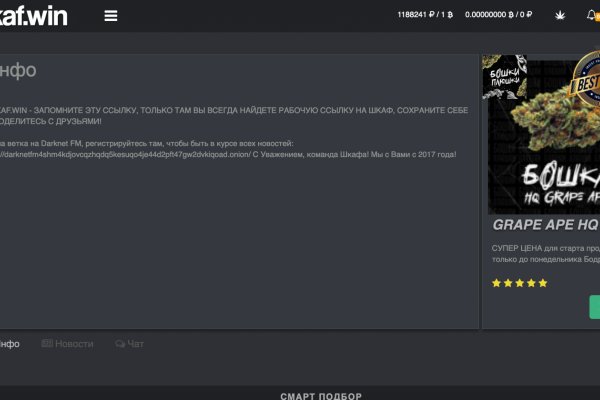
Task: Click the five-star rating on product card
Action: coord(520,283)
